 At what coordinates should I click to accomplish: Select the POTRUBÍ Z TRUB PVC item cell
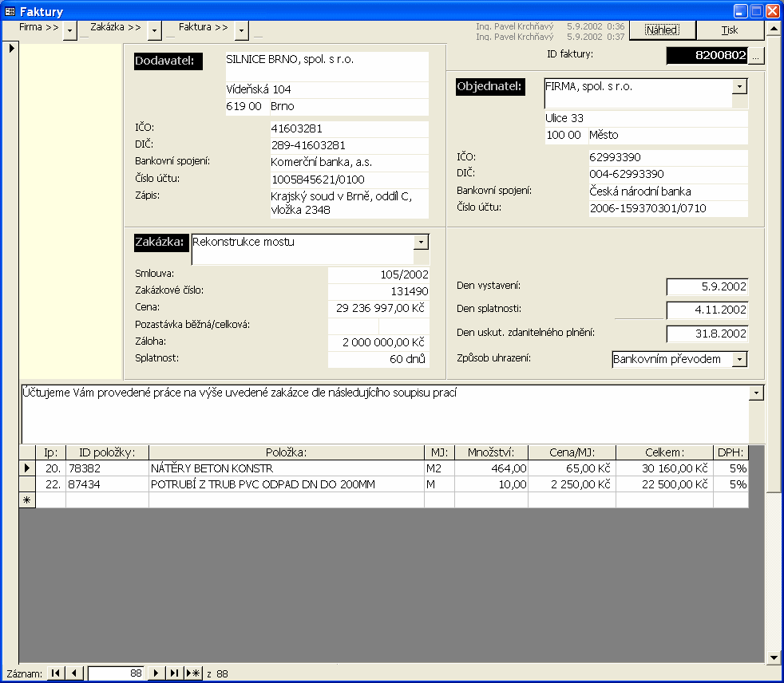286,484
